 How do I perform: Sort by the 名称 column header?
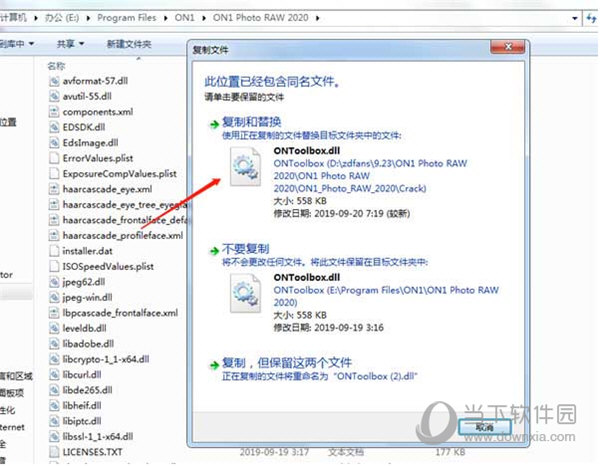tap(56, 66)
